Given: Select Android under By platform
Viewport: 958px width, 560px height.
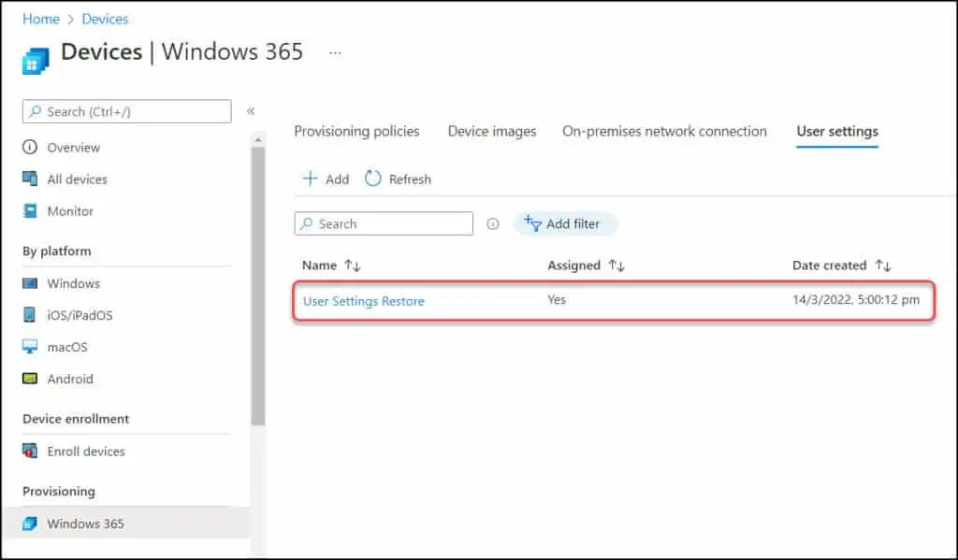Looking at the screenshot, I should click(x=70, y=380).
